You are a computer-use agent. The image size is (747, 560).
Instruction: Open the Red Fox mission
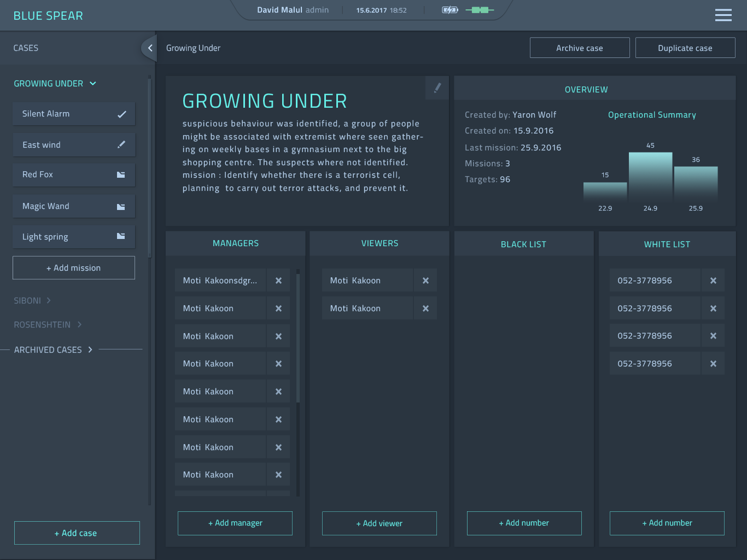click(x=74, y=174)
